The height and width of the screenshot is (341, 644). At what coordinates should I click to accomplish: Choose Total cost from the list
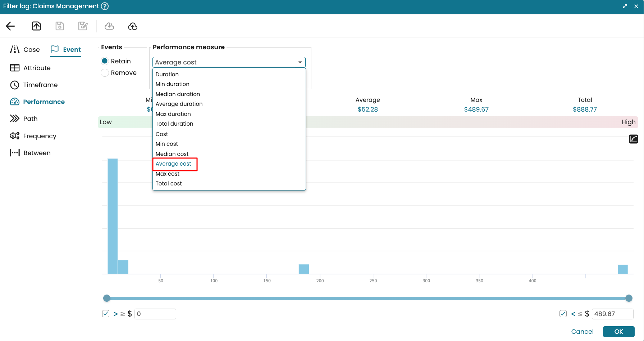click(169, 184)
